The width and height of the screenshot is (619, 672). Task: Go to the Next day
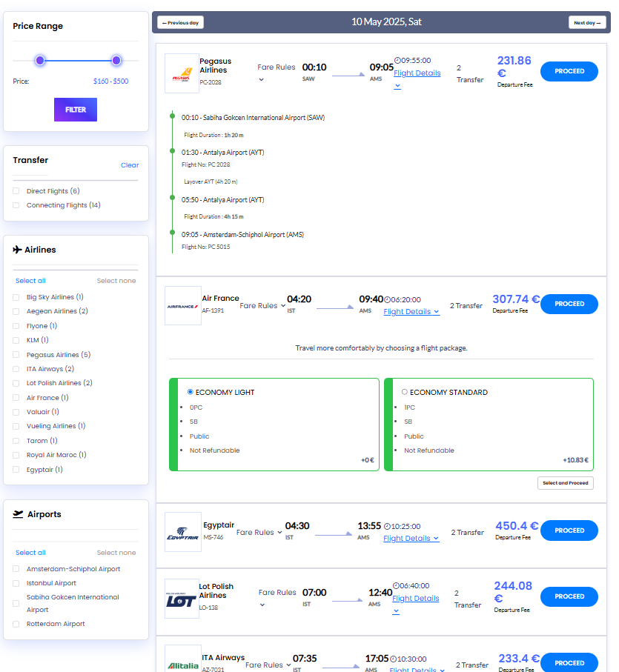pyautogui.click(x=587, y=23)
